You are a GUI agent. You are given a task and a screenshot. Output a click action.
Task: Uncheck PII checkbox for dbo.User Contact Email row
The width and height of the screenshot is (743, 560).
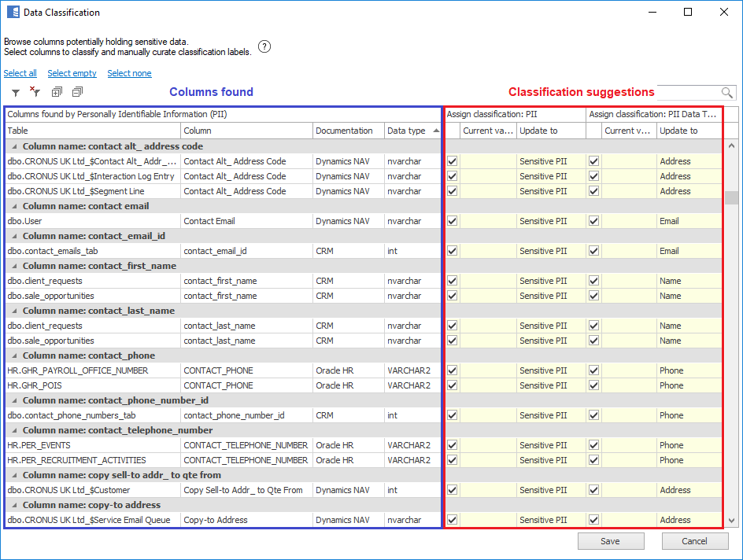[x=452, y=221]
